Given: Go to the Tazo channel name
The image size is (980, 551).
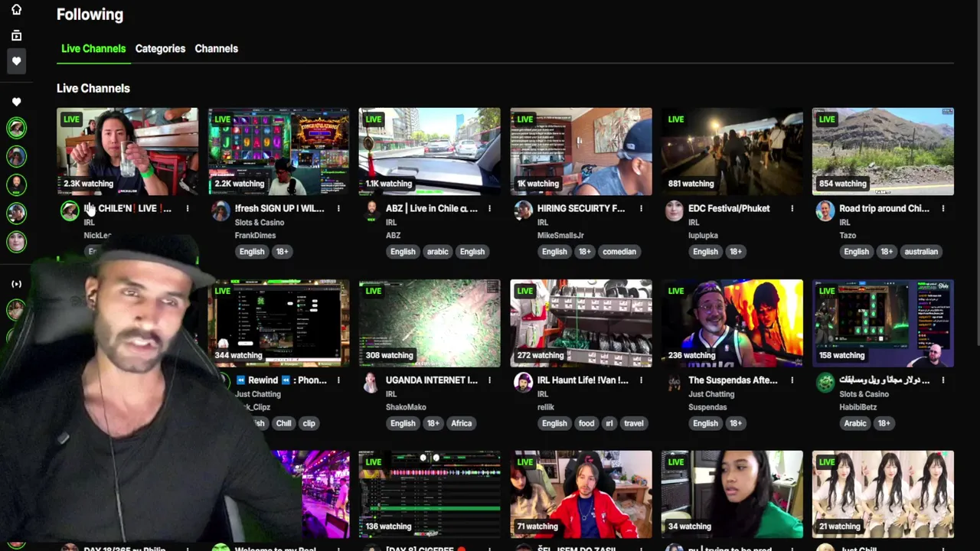Looking at the screenshot, I should coord(848,236).
